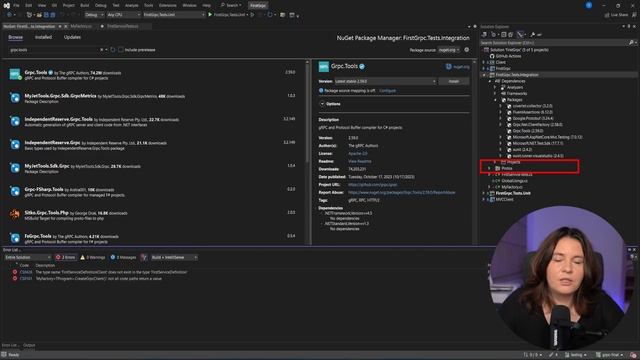Open the Package source dropdown
Image resolution: width=640 pixels, height=360 pixels.
[x=449, y=50]
